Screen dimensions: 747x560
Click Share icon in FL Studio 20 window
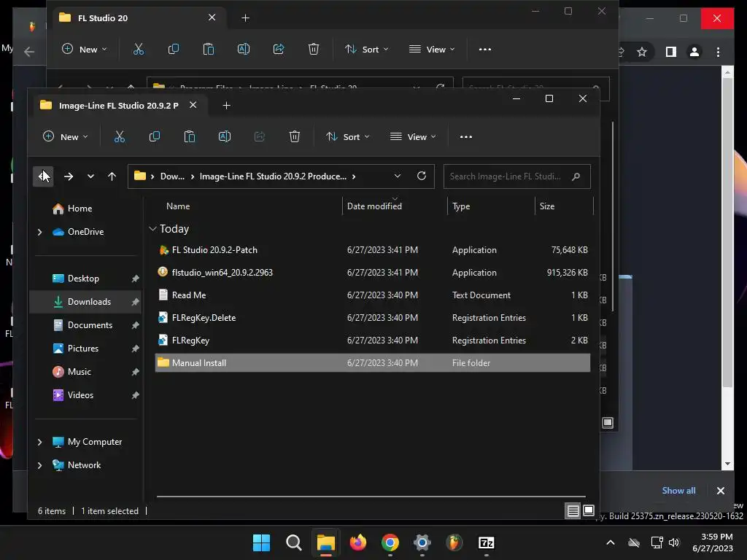(279, 49)
